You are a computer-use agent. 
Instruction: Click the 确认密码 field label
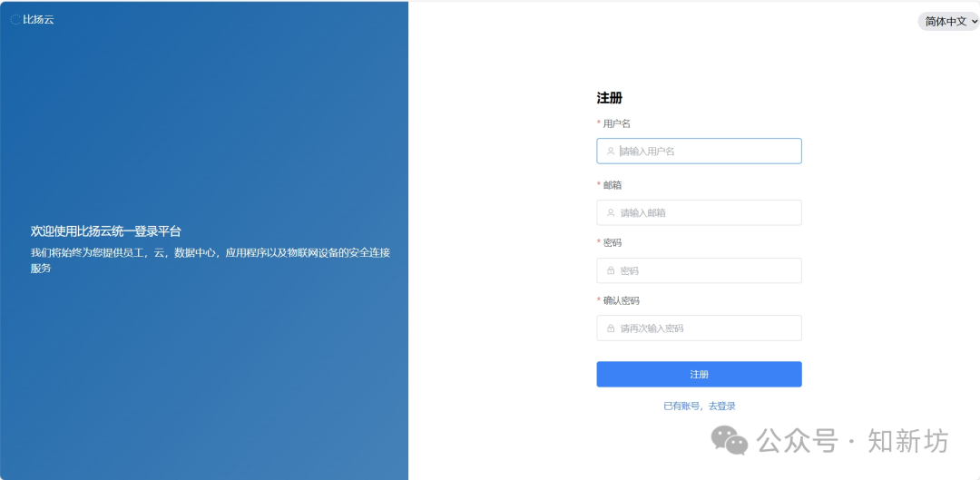[x=622, y=300]
